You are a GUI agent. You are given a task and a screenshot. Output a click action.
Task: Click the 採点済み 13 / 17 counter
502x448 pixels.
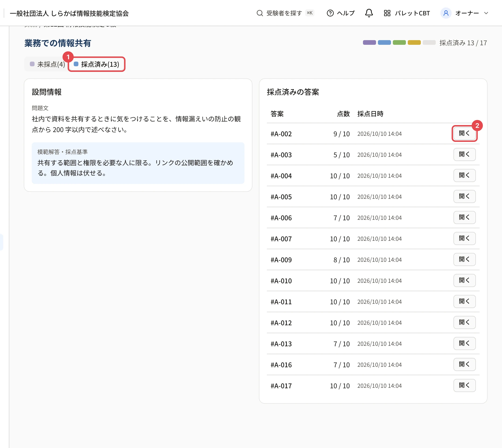463,43
